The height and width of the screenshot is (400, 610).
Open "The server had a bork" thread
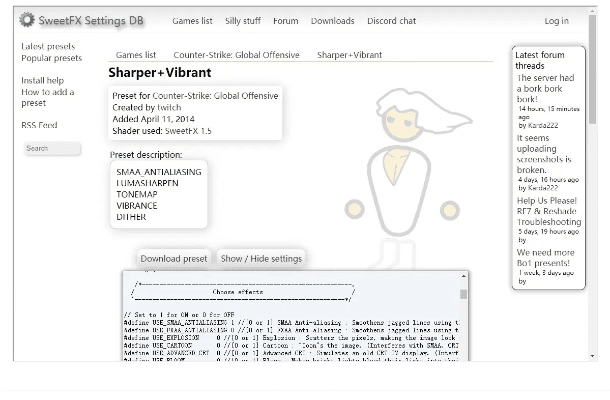(545, 88)
